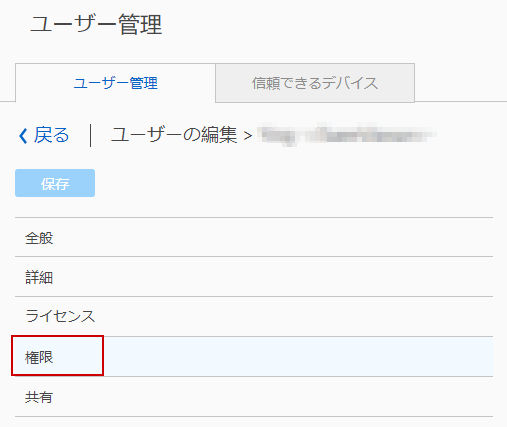
Task: Click the blurred user name in breadcrumb
Action: [x=347, y=136]
